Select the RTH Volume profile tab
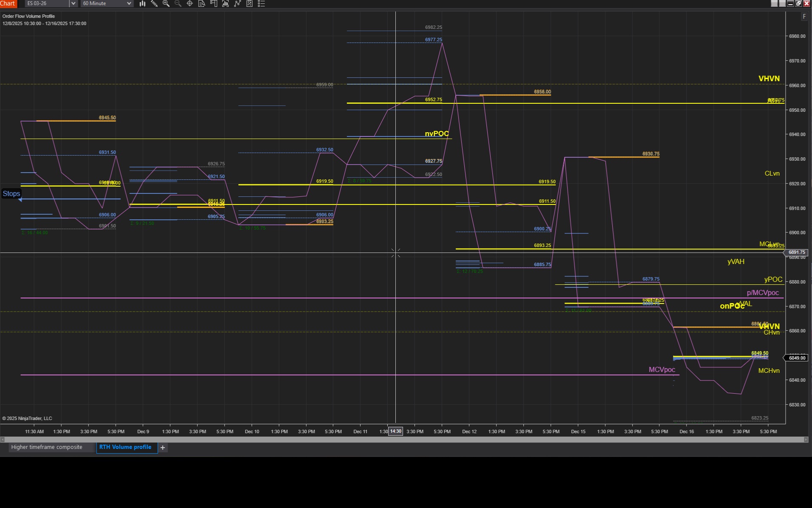Screen dimensions: 812x508 125,447
